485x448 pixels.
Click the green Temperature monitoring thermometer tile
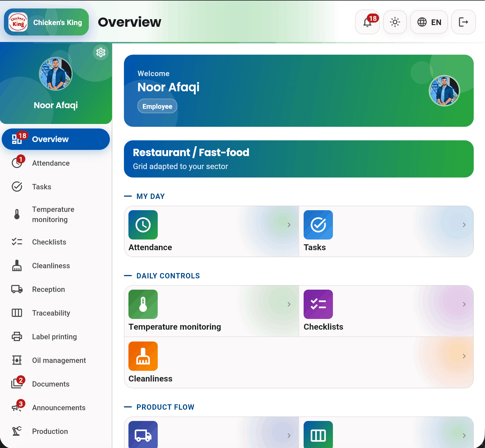point(143,304)
